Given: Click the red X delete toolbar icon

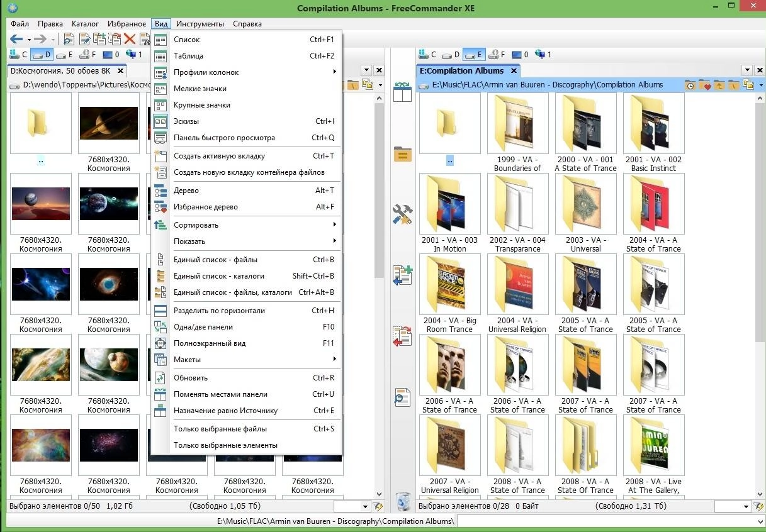Looking at the screenshot, I should pyautogui.click(x=130, y=39).
